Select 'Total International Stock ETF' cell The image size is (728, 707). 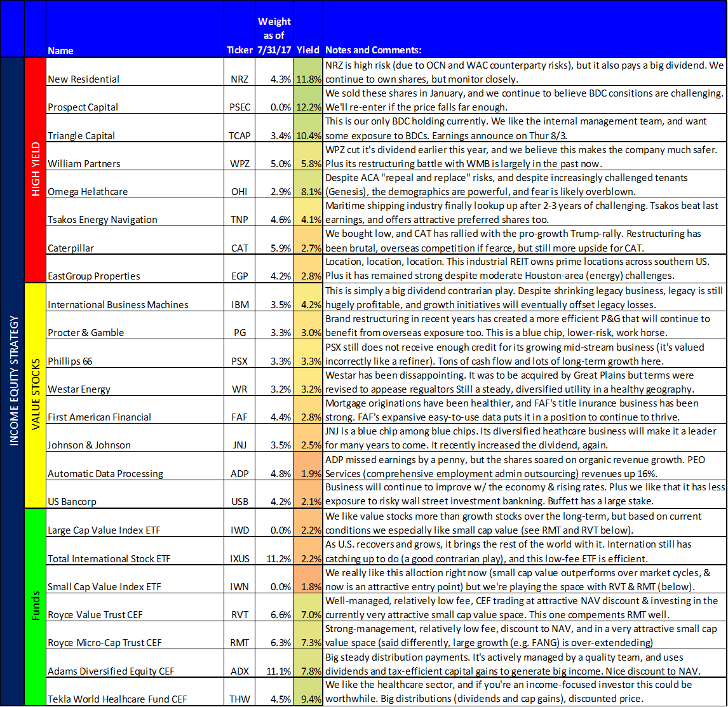[x=135, y=551]
